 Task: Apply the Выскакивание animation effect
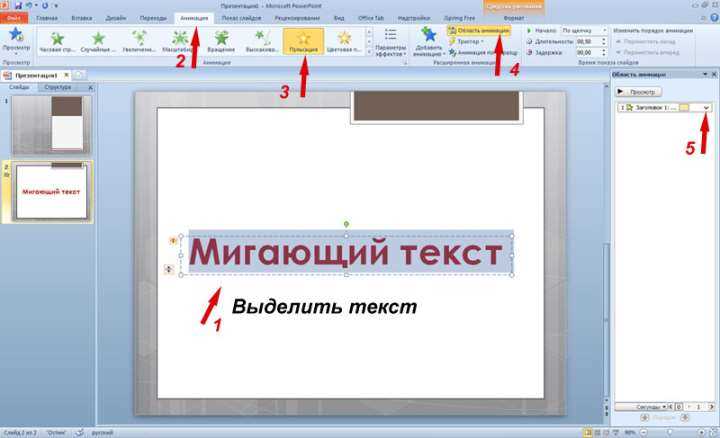click(x=262, y=41)
